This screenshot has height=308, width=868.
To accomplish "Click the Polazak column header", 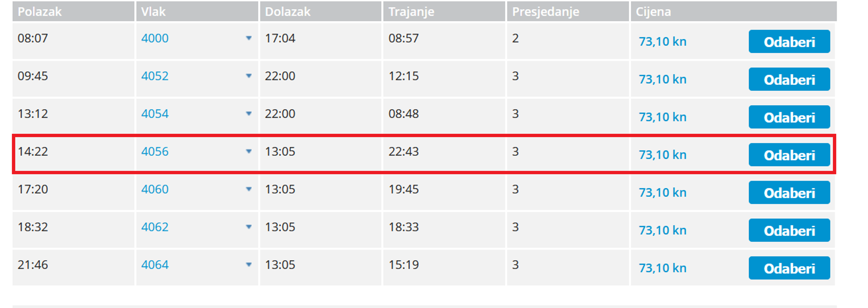I will 40,12.
